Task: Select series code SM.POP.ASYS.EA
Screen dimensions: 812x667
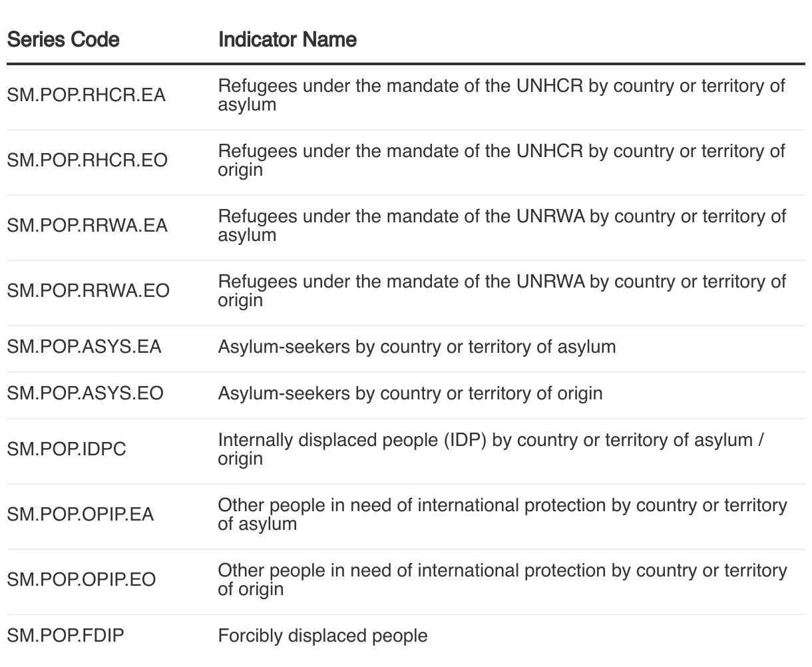Action: click(x=85, y=347)
